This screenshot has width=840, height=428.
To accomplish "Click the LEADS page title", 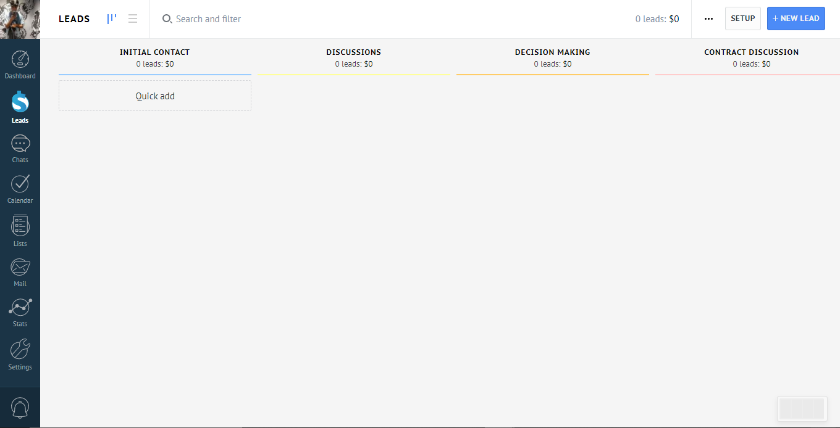I will pyautogui.click(x=74, y=19).
